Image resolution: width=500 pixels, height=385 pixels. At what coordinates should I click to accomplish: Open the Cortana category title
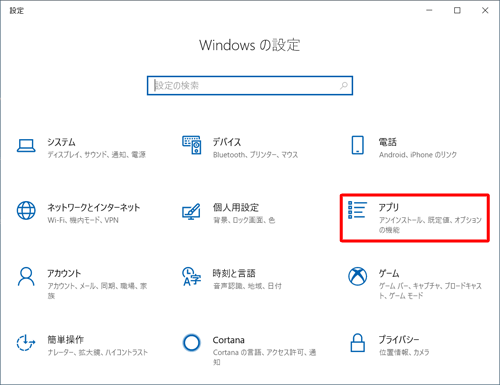229,340
